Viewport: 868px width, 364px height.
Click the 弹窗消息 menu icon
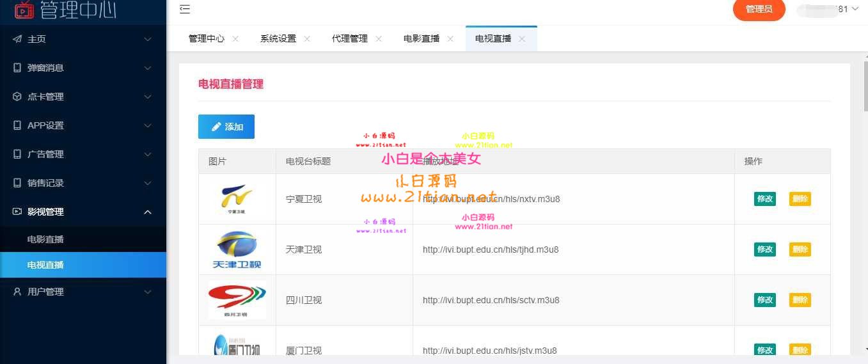click(17, 68)
